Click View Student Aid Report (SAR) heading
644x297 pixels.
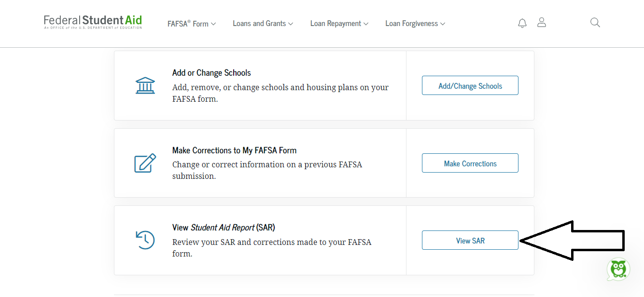tap(224, 228)
